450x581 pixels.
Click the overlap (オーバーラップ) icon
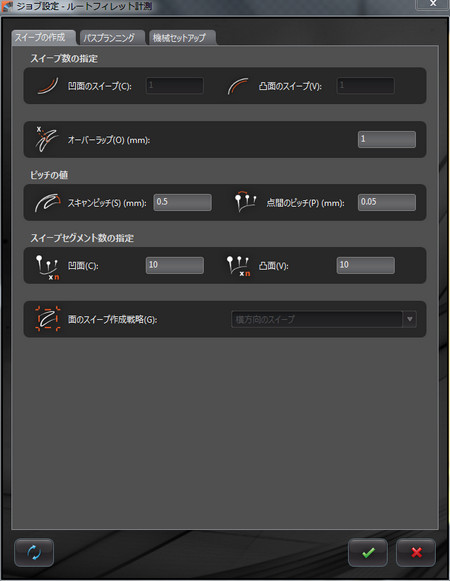(x=46, y=139)
